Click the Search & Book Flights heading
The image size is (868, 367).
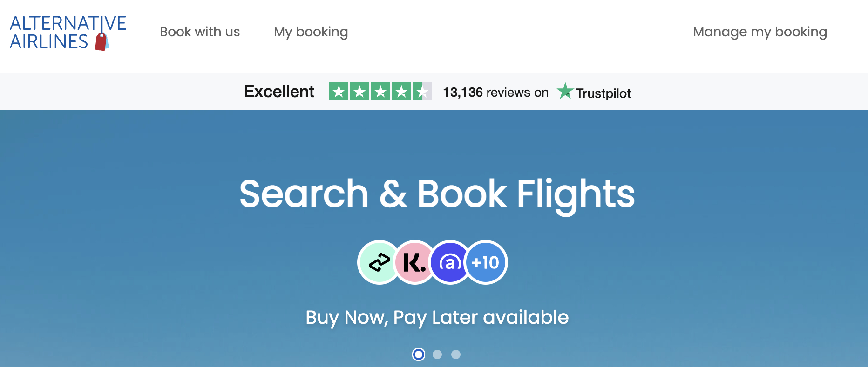point(437,194)
